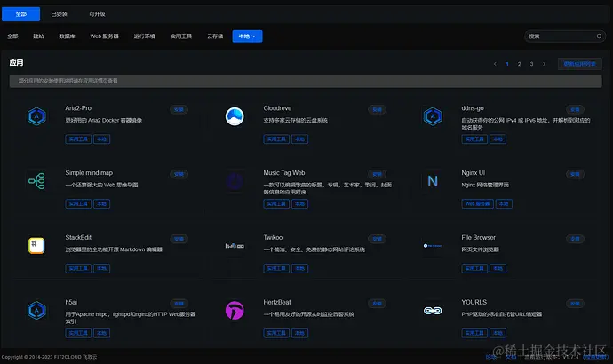Click the Simple mind map title
Screen dimensions: 613x364
[89, 173]
